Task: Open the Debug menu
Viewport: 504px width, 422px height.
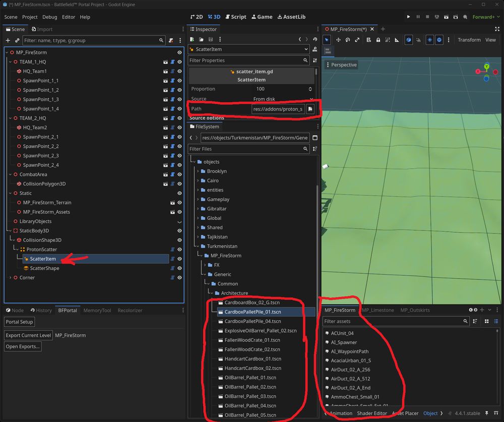Action: (x=49, y=17)
